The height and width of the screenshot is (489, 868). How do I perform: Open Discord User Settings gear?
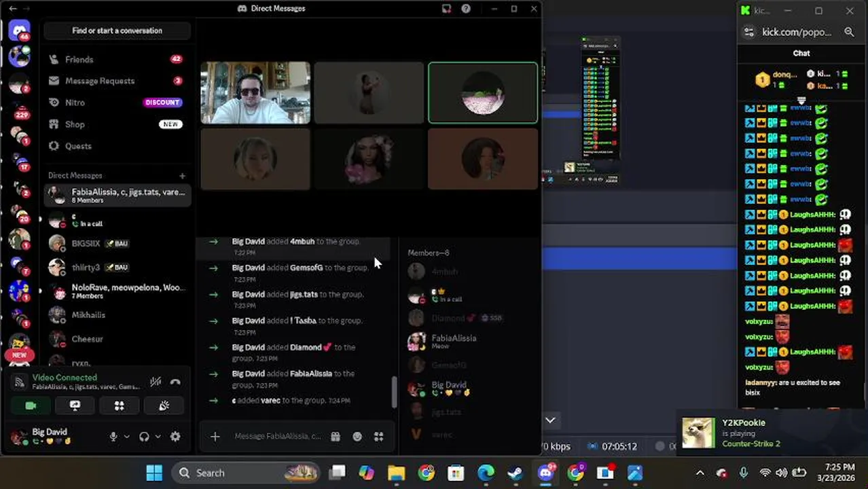tap(175, 437)
